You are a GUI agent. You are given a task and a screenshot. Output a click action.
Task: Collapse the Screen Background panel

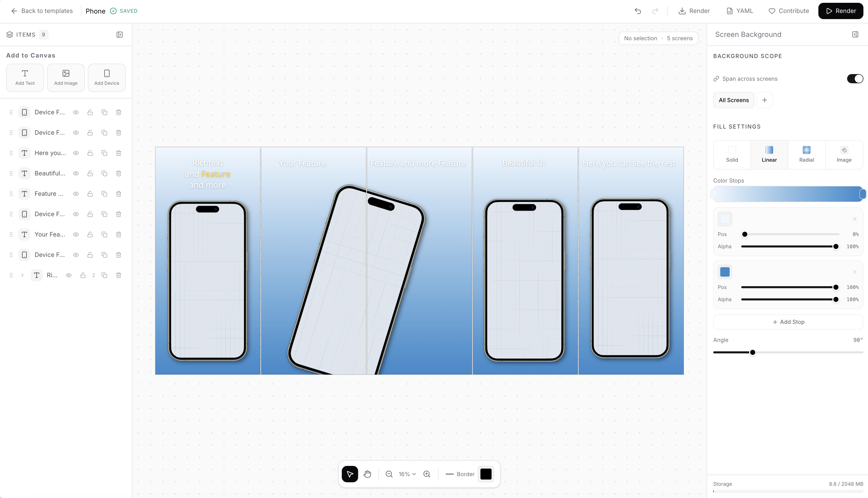click(x=855, y=35)
